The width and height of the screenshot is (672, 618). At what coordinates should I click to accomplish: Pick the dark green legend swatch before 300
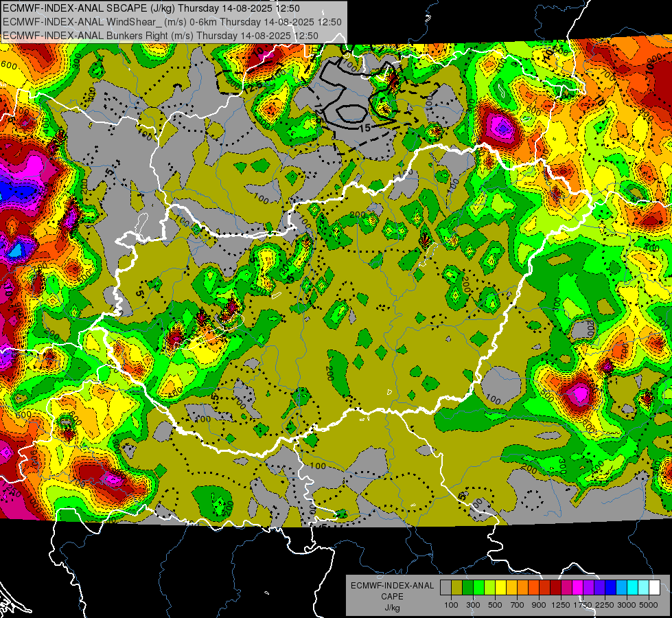(x=467, y=587)
